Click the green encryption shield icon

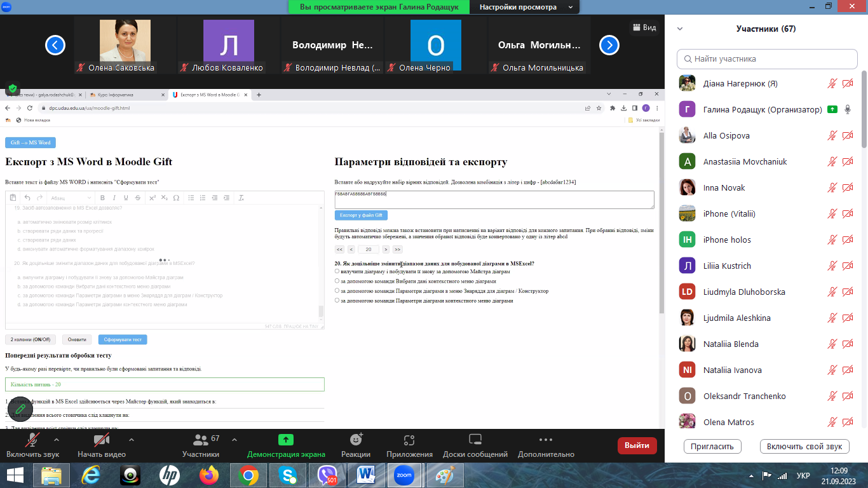click(x=13, y=88)
